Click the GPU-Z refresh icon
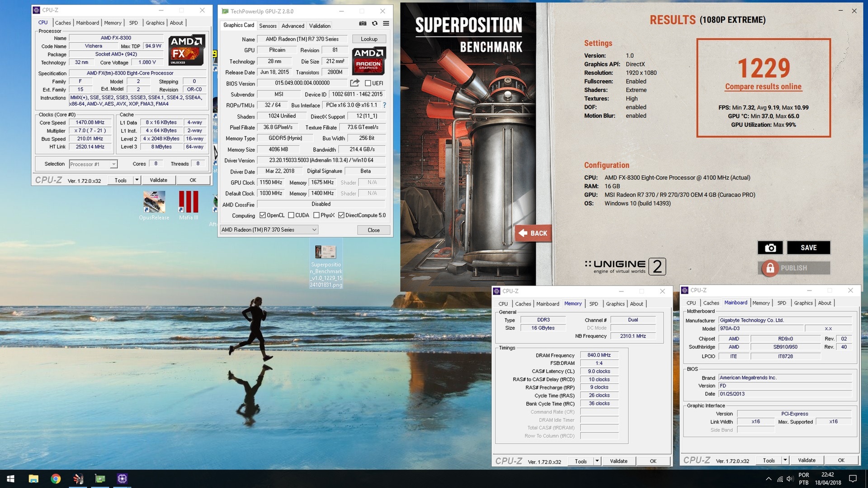This screenshot has height=488, width=868. pos(374,23)
